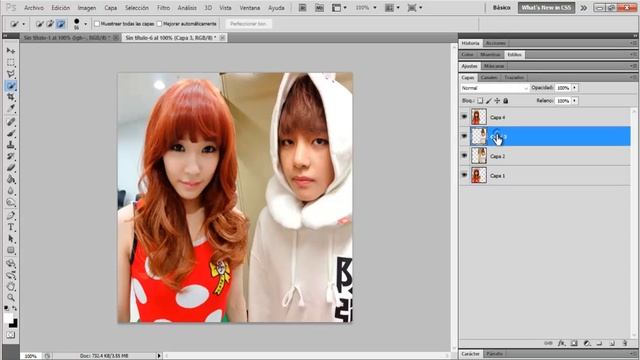Click the Perfeccionar borde button

pos(248,24)
